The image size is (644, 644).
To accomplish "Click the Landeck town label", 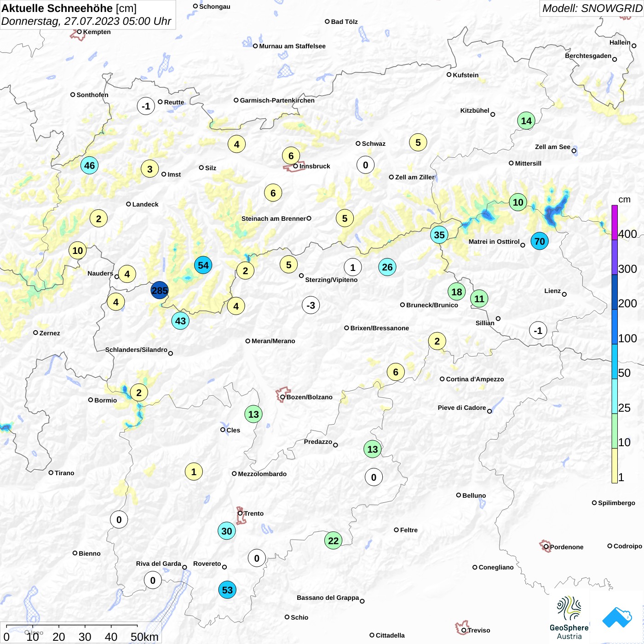I will click(145, 204).
